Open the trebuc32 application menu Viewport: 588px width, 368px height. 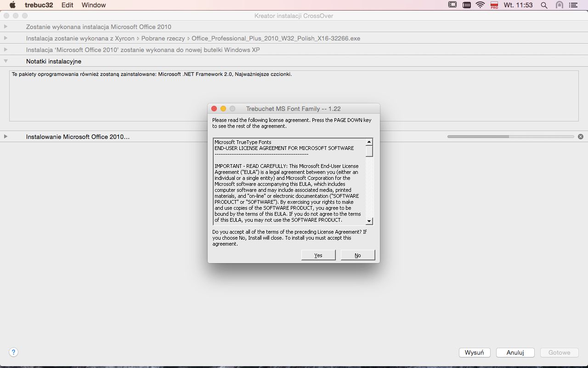[x=39, y=5]
